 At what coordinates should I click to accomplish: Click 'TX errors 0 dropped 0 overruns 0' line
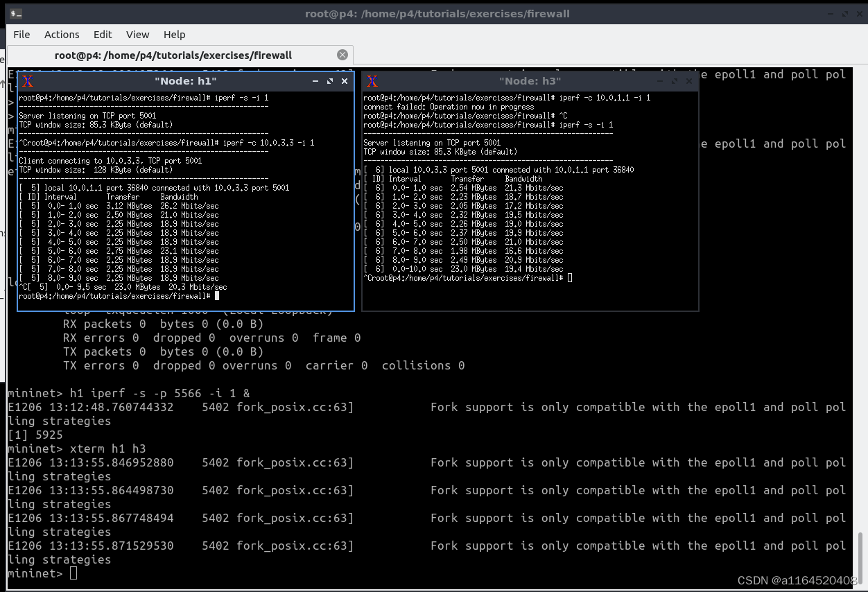[263, 365]
